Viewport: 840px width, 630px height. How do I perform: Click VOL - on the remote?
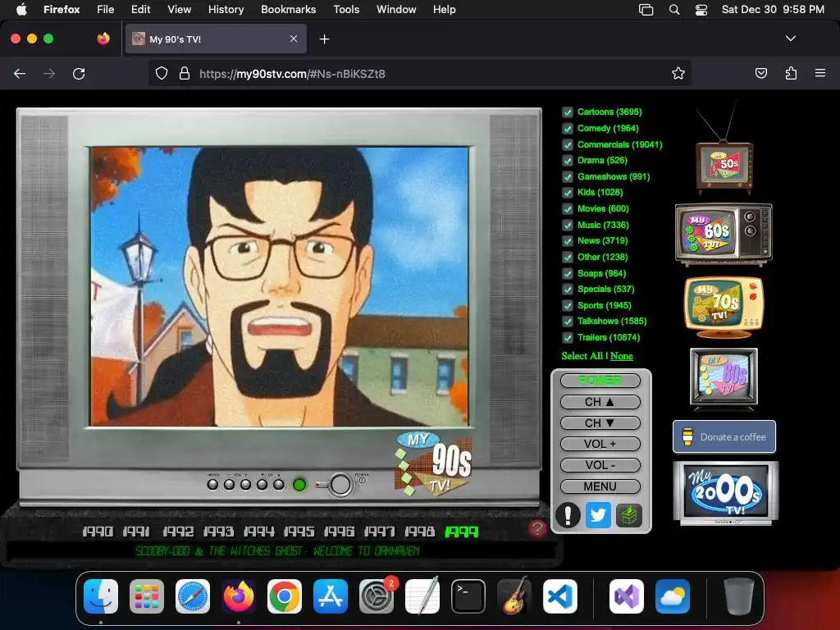600,465
